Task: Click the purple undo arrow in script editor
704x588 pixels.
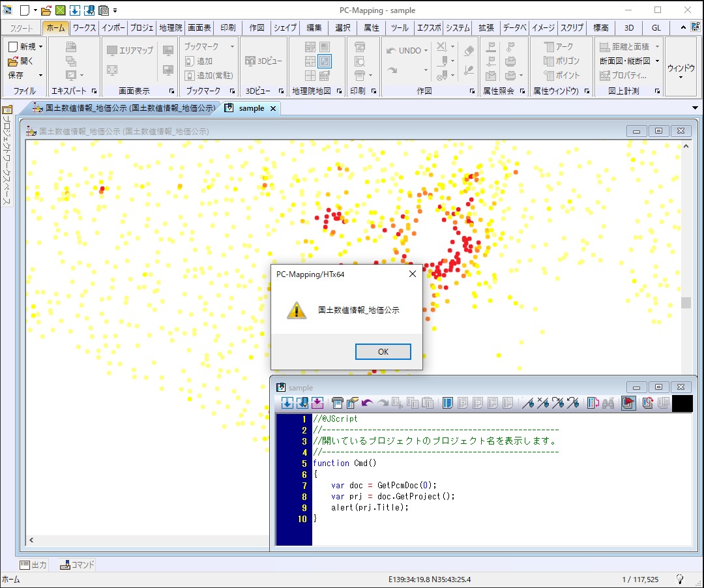Action: tap(367, 403)
